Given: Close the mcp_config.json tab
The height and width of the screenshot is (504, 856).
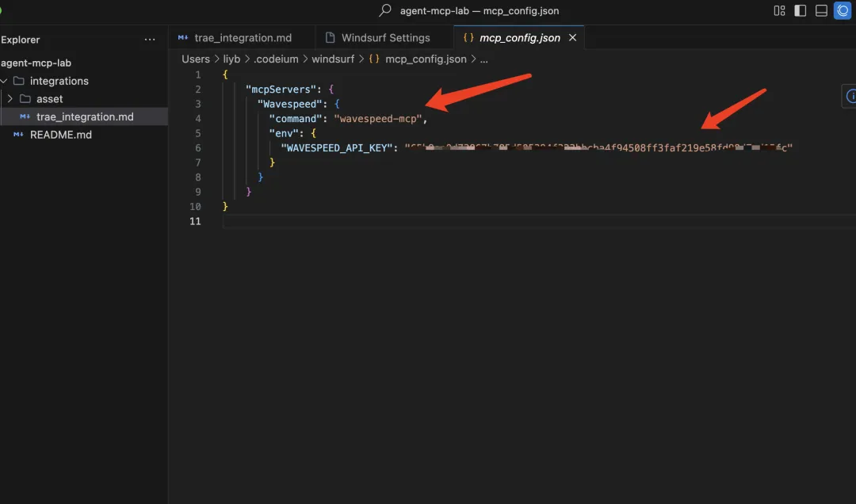Looking at the screenshot, I should (x=572, y=38).
